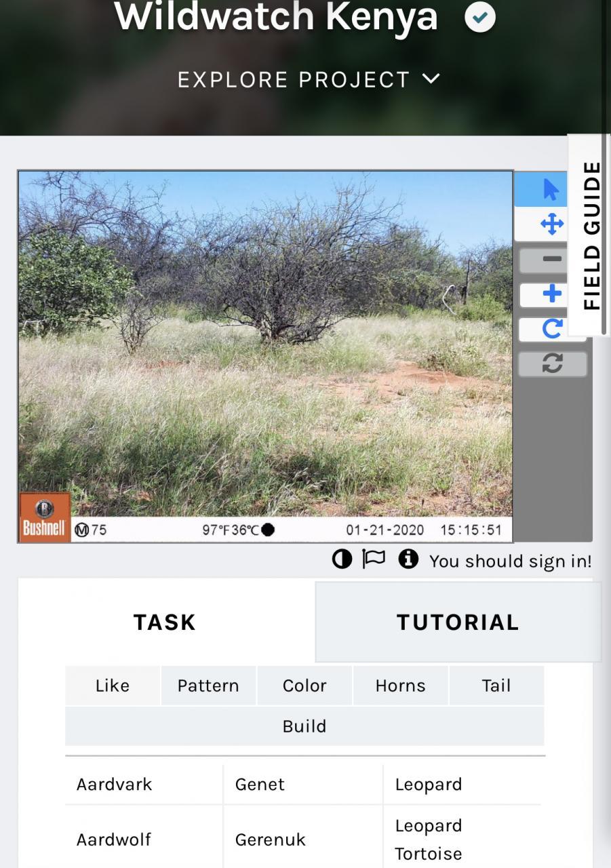Expand the Build filter
Screen dimensions: 611x868
pos(304,726)
